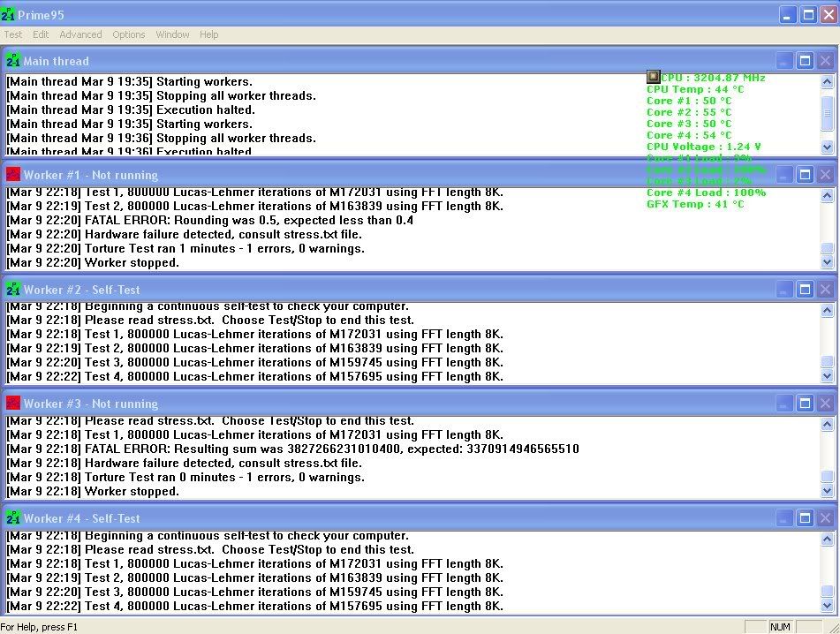Click the Worker #1 scroll down arrow
Image resolution: width=840 pixels, height=634 pixels.
(827, 262)
